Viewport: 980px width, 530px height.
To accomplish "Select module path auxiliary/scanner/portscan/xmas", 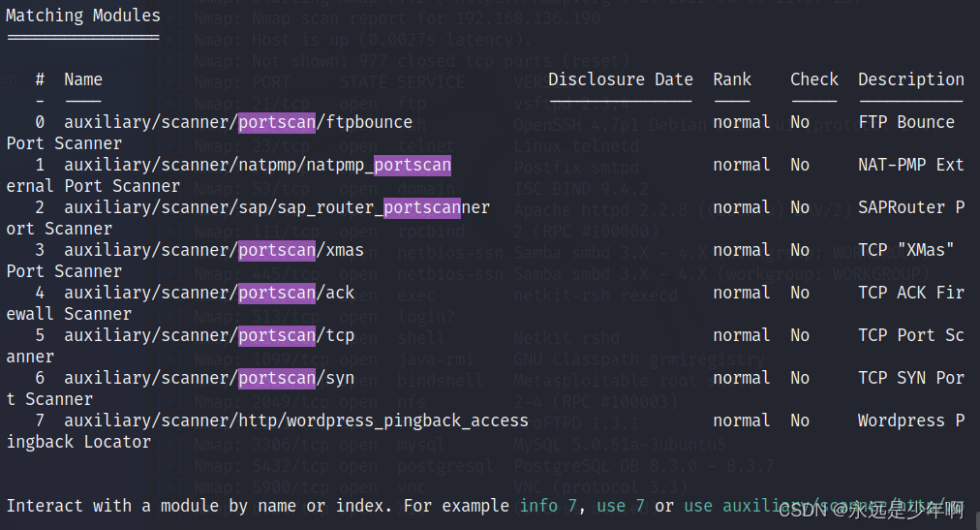I will (214, 250).
